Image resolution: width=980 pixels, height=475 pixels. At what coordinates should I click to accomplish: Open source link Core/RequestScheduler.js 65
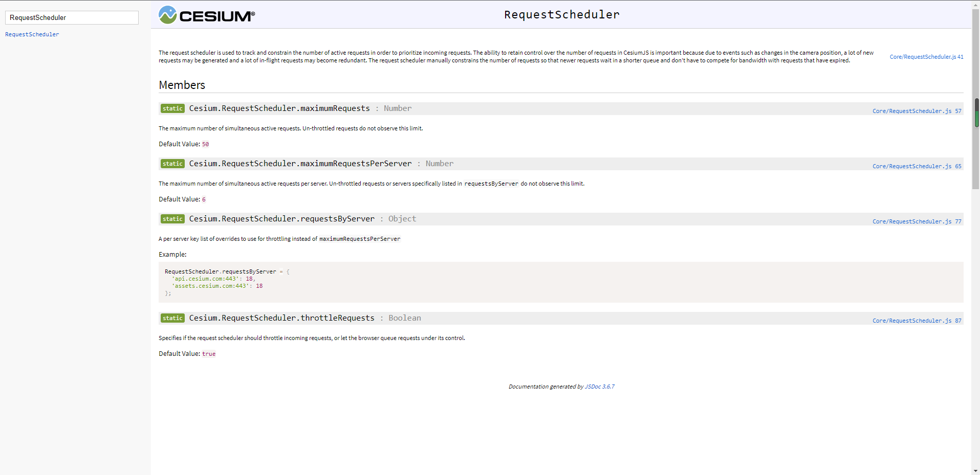[917, 166]
